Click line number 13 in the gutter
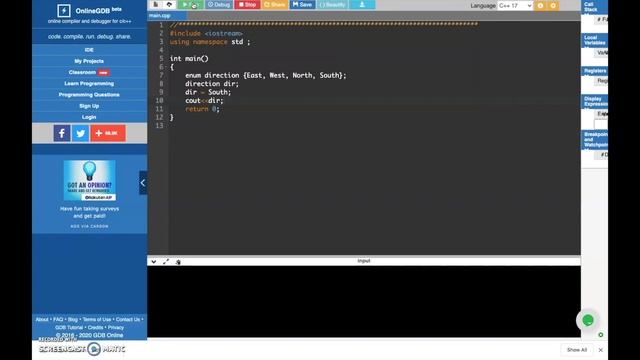The height and width of the screenshot is (360, 640). (159, 126)
